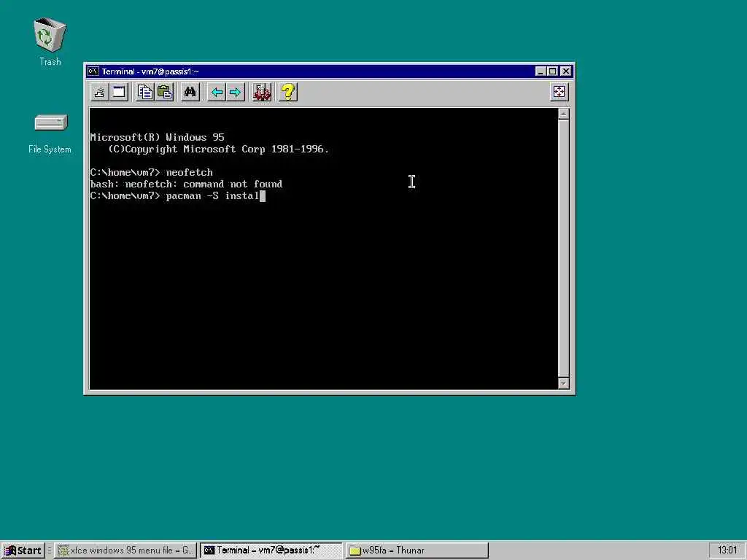The height and width of the screenshot is (560, 747).
Task: Click the 'Terminal - vm7@passis1:~' title bar text
Action: (x=150, y=71)
